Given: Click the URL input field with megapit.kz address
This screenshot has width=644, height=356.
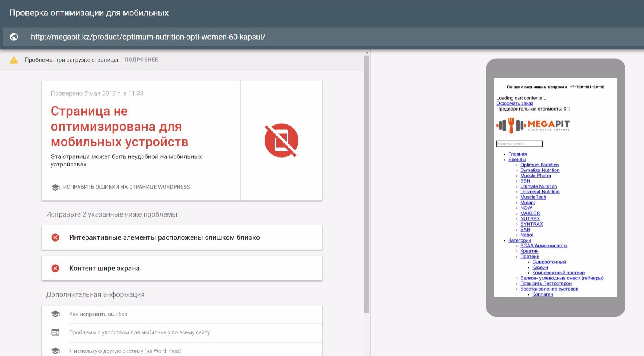Looking at the screenshot, I should [x=148, y=37].
